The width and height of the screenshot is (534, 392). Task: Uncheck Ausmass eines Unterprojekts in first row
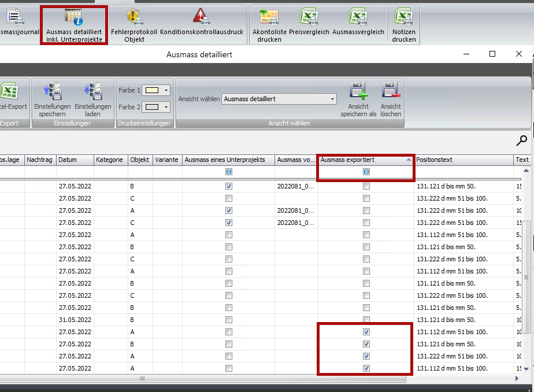coord(229,186)
